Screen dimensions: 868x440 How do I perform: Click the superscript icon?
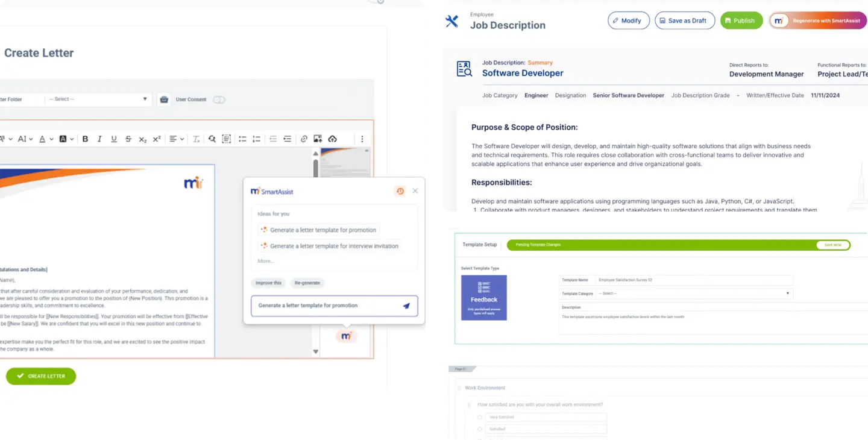coord(157,139)
